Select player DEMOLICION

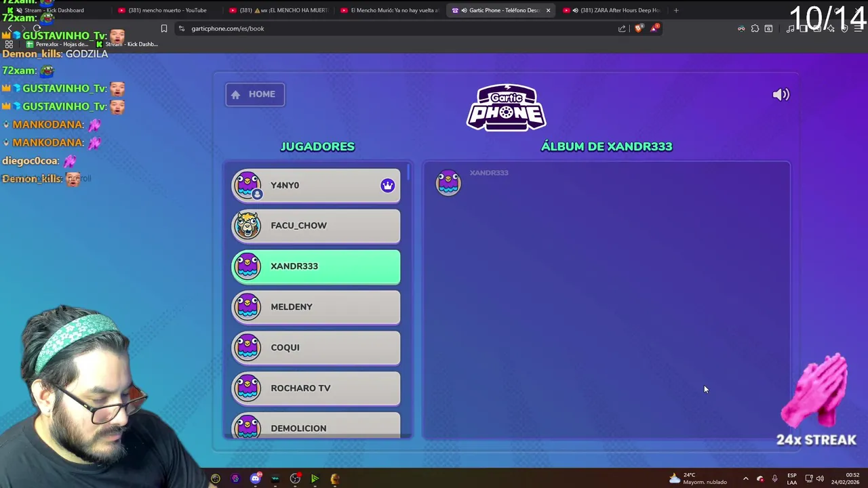pos(316,426)
